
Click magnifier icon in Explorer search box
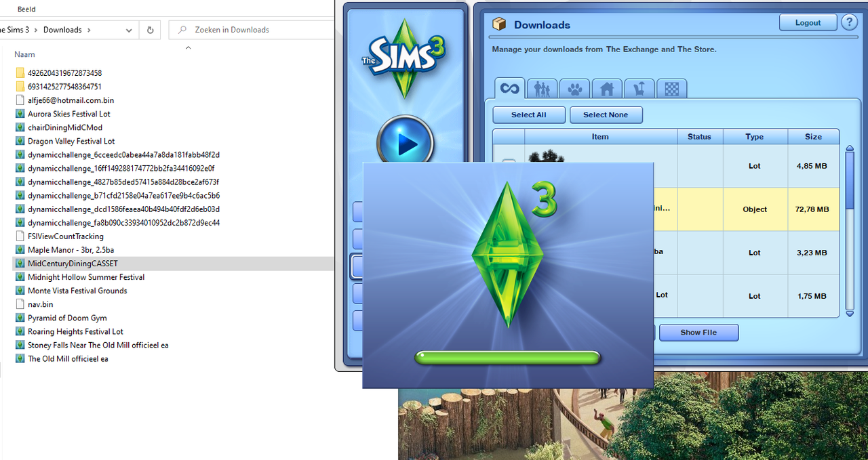coord(182,30)
